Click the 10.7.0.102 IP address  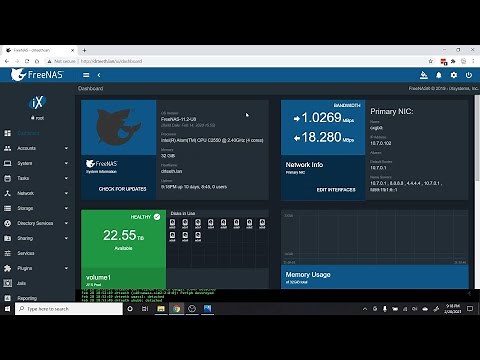click(x=381, y=143)
